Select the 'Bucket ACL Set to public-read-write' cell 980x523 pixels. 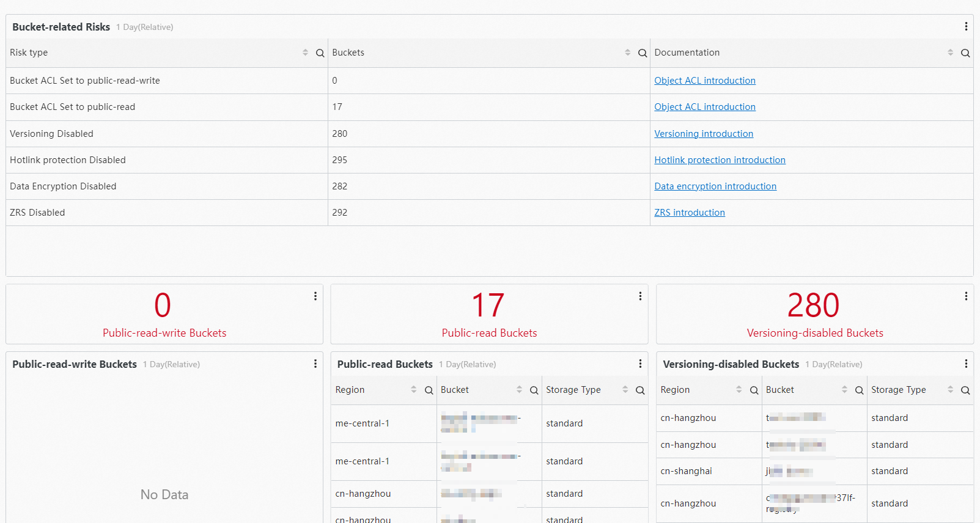tap(167, 81)
